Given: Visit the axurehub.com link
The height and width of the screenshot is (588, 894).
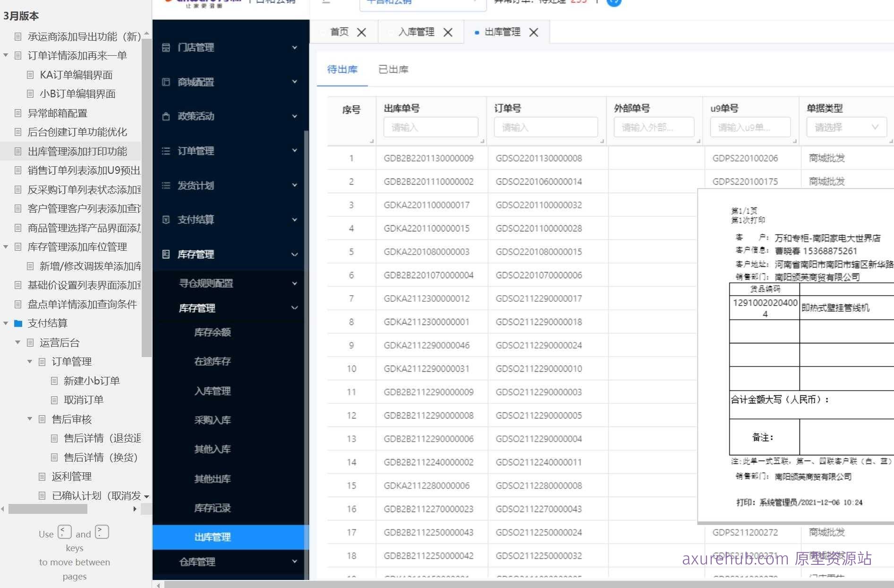Looking at the screenshot, I should (735, 560).
